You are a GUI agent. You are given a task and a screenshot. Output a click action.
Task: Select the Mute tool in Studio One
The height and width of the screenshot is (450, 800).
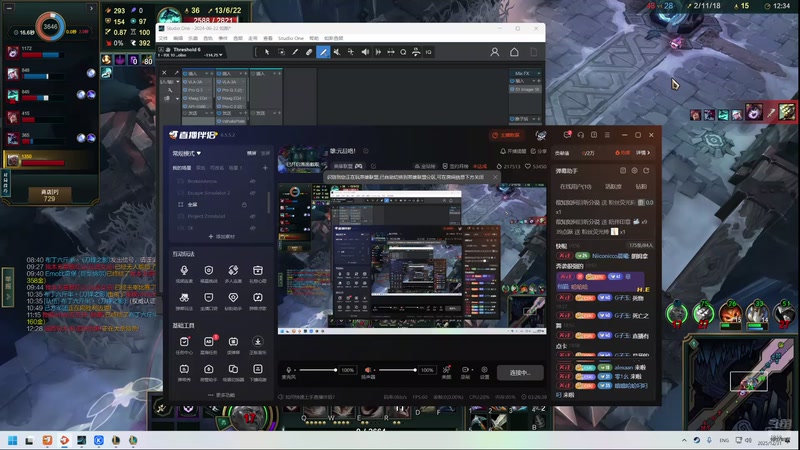pos(337,52)
